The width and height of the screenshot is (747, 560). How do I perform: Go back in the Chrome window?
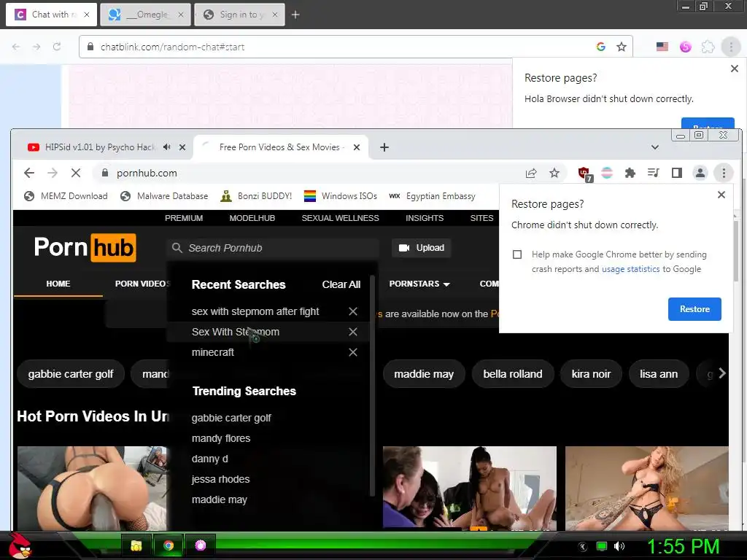point(29,173)
